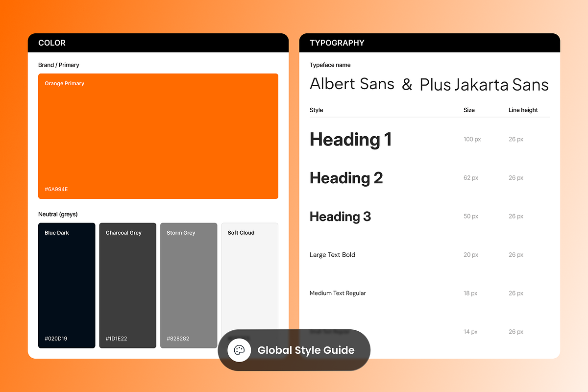Click the 'Style' column header

point(317,110)
